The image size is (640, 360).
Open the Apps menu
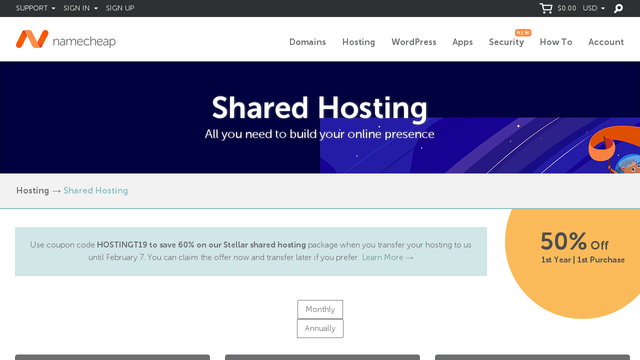(462, 42)
